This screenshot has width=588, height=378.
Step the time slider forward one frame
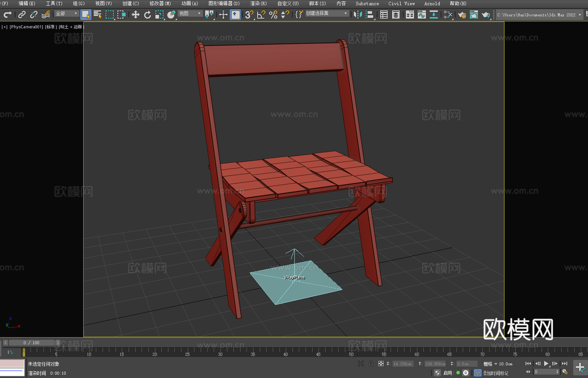coord(58,343)
